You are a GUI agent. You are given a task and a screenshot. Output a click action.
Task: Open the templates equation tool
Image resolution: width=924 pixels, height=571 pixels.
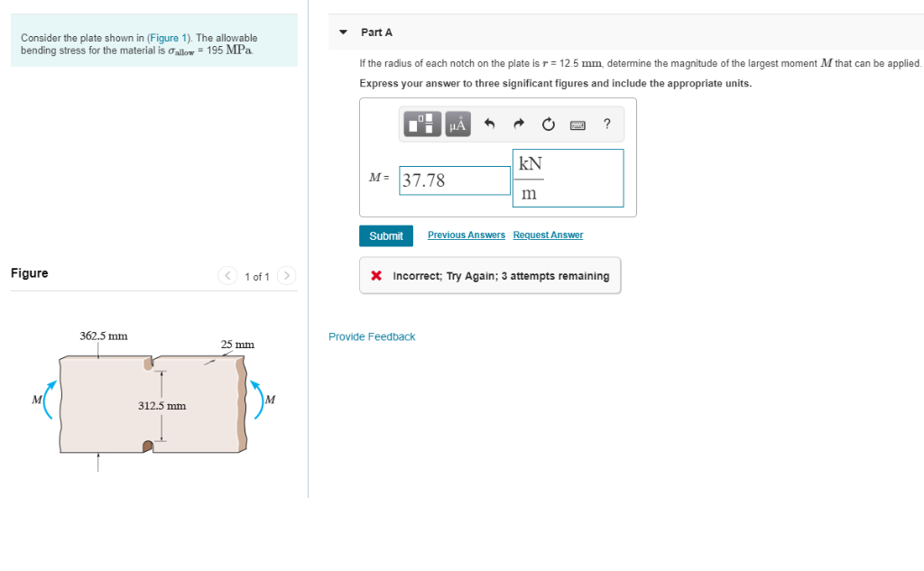tap(422, 124)
